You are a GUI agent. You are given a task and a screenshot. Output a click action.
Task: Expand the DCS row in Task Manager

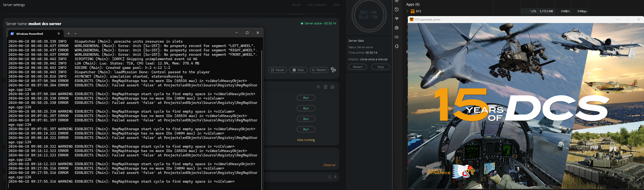407,11
